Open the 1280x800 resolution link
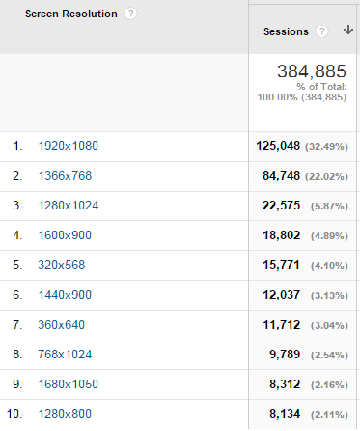This screenshot has height=431, width=360. [x=65, y=414]
